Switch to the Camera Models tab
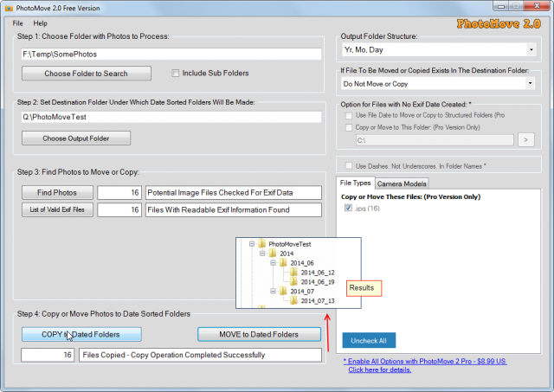 click(x=402, y=183)
